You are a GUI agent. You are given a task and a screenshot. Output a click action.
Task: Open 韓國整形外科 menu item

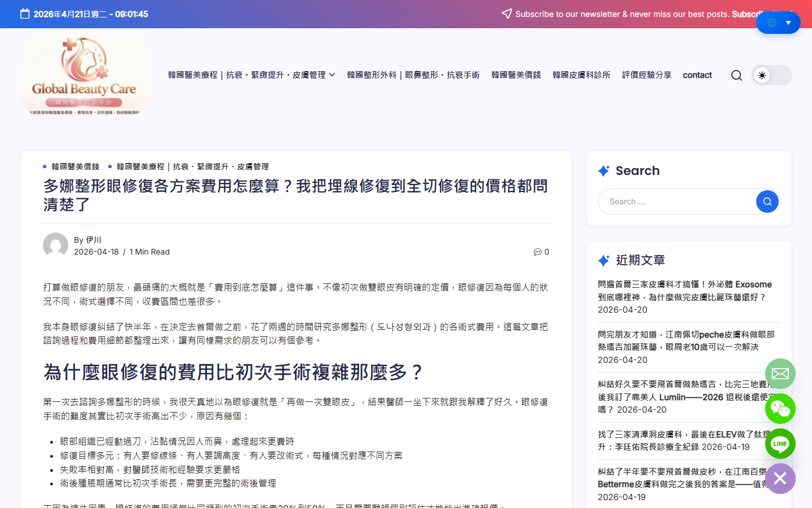(x=413, y=75)
